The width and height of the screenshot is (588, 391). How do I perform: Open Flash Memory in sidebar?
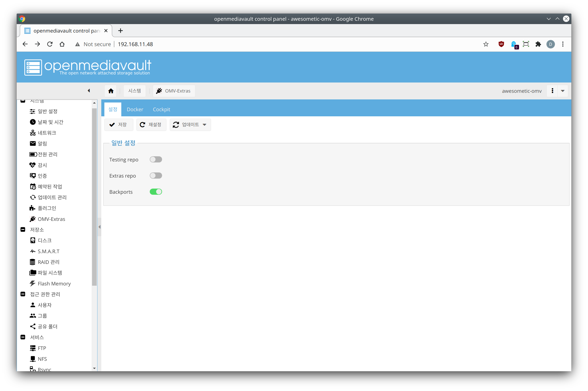pos(54,284)
